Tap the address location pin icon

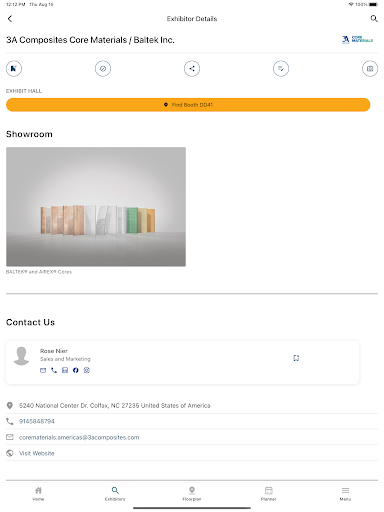pos(10,405)
